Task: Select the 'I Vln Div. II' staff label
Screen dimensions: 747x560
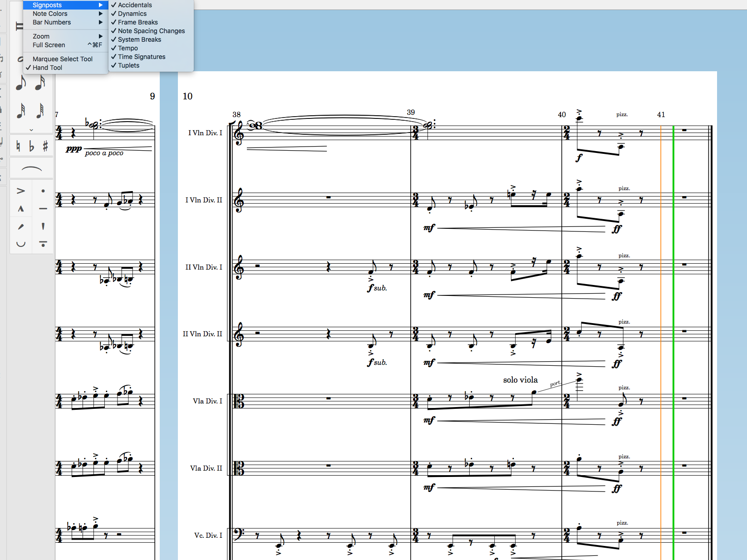Action: point(204,200)
